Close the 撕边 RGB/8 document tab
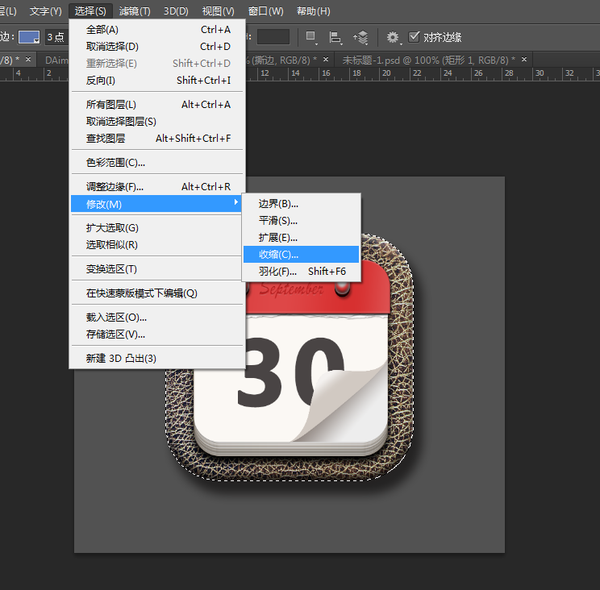The width and height of the screenshot is (600, 590). (326, 59)
